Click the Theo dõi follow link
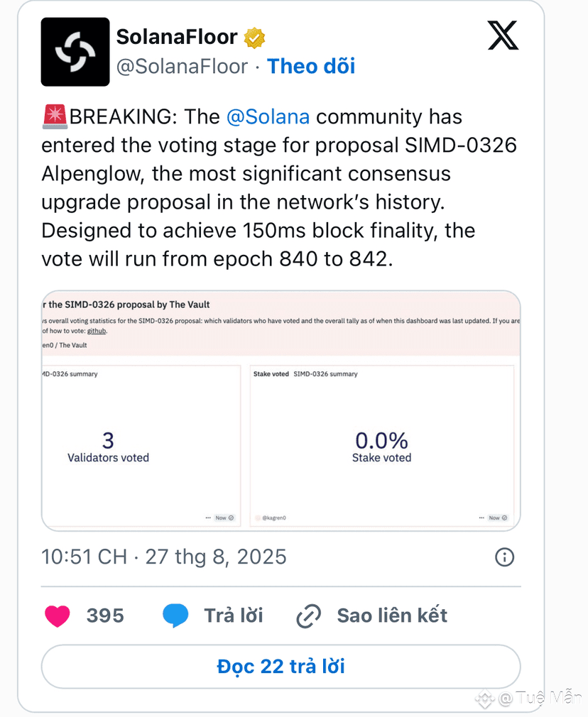Image resolution: width=588 pixels, height=717 pixels. [x=311, y=66]
